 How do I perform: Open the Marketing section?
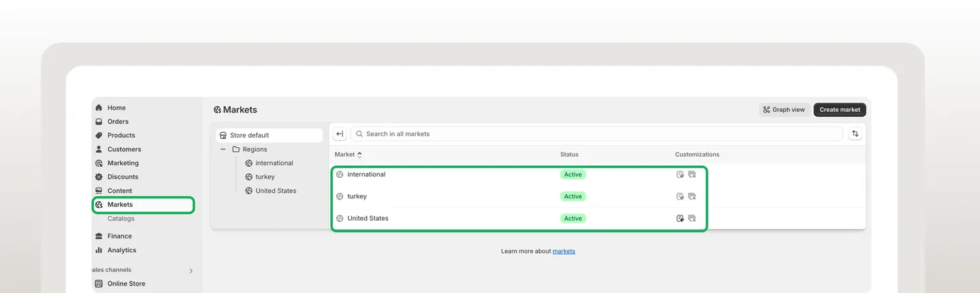pos(122,163)
